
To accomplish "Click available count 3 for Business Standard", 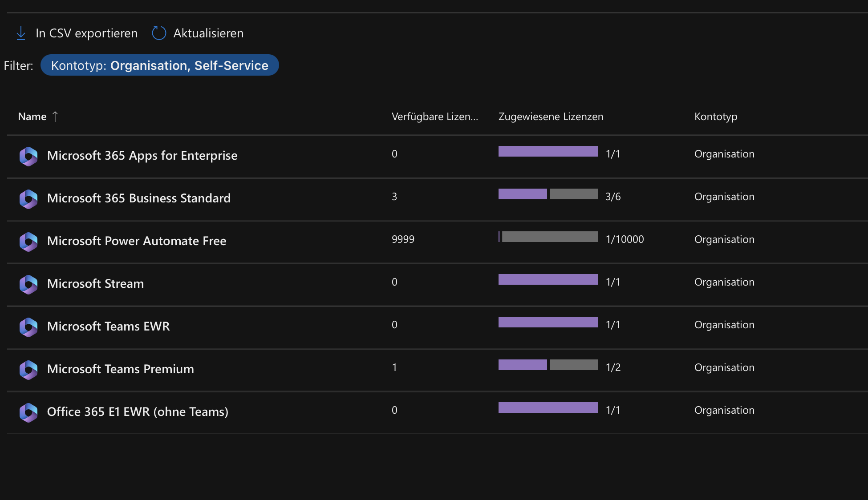I will (x=394, y=197).
